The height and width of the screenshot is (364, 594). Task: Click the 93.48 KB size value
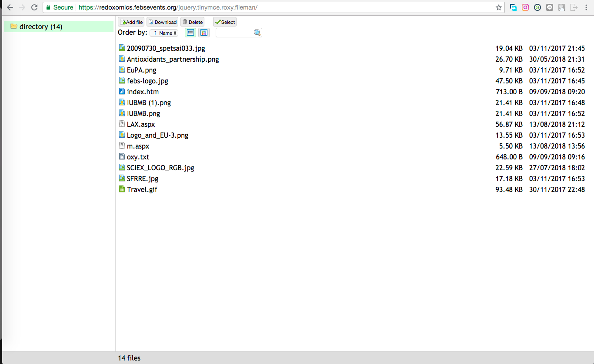(x=509, y=189)
